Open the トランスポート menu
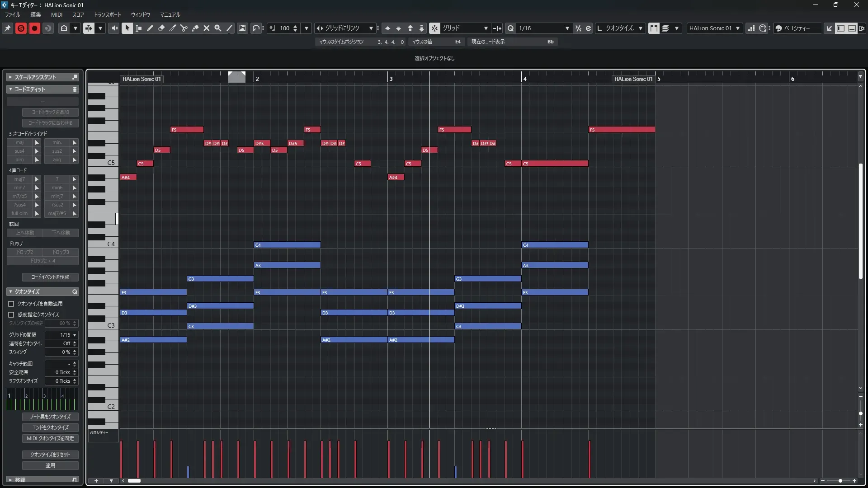Screen dimensions: 868x488 click(x=108, y=14)
